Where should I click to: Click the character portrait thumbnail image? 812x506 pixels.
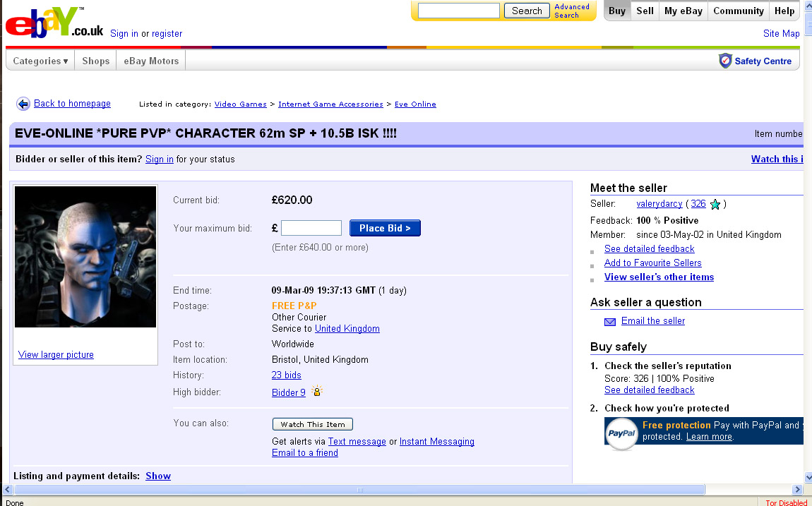coord(85,257)
